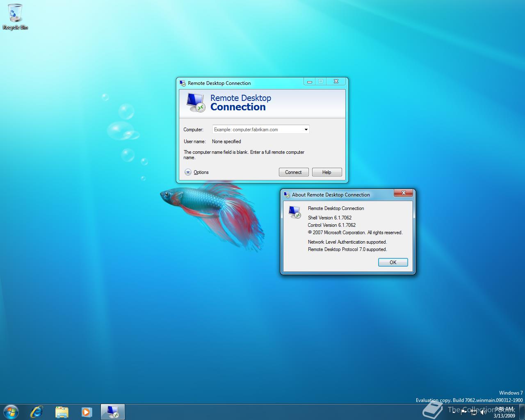525x420 pixels.
Task: Minimize the Remote Desktop Connection window
Action: click(x=310, y=82)
